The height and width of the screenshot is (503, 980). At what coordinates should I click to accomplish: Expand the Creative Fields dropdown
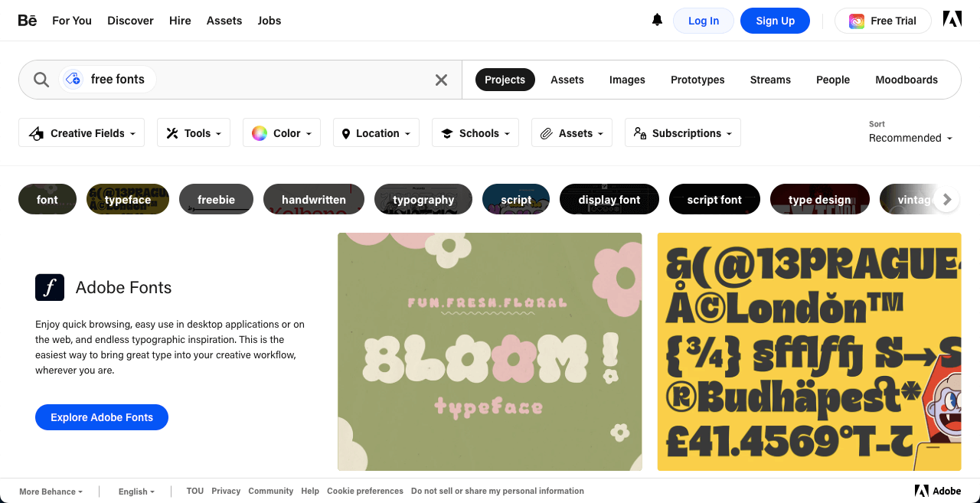coord(81,133)
